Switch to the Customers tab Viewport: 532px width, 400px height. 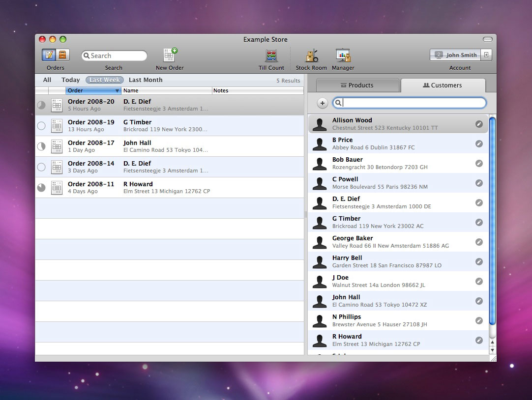click(x=443, y=86)
